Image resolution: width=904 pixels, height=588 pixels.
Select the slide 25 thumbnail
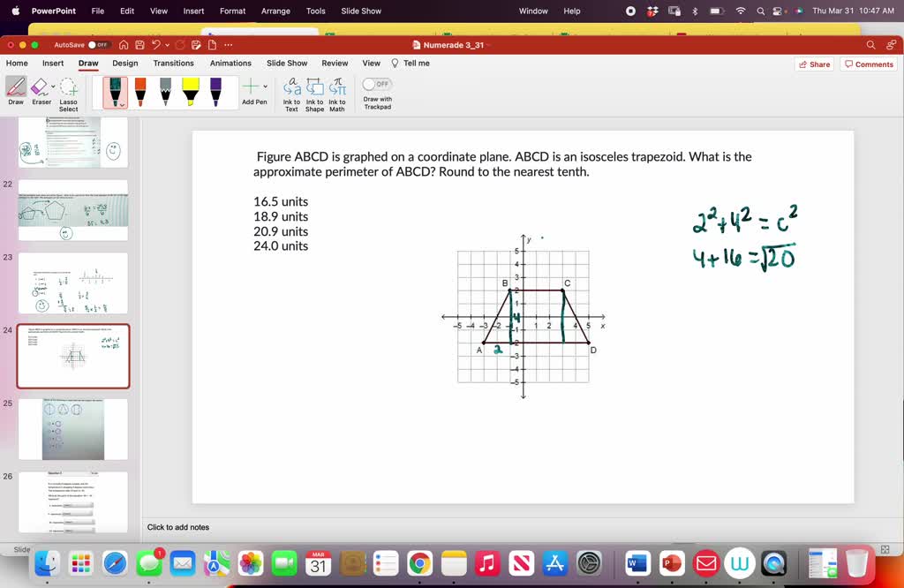coord(73,430)
